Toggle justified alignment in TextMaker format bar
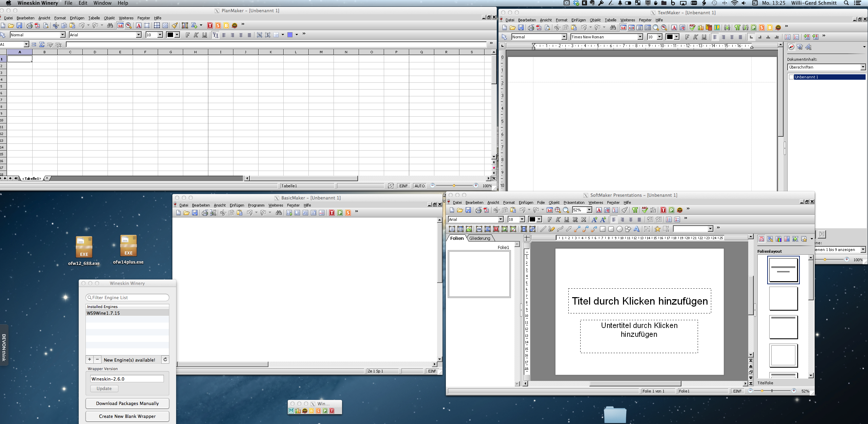Viewport: 868px width, 424px height. 740,37
